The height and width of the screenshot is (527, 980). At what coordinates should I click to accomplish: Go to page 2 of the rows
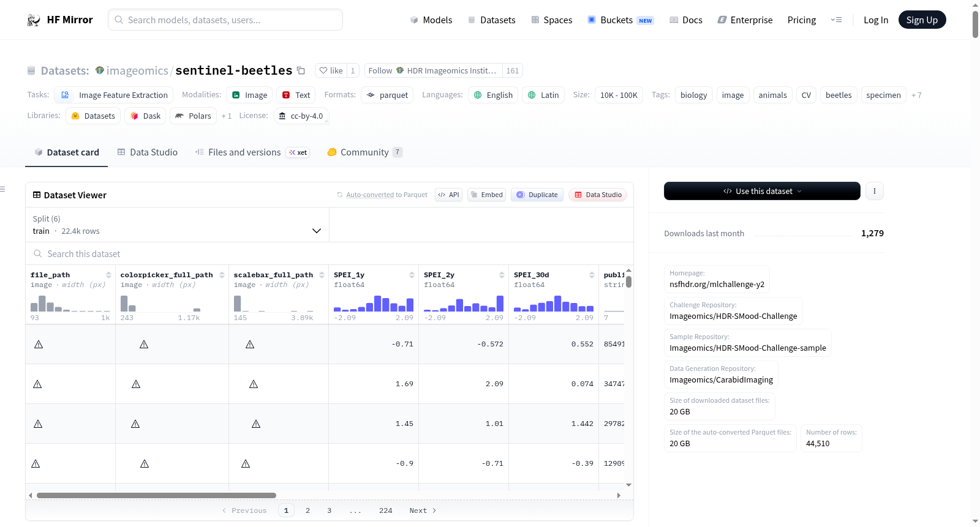[x=307, y=510]
